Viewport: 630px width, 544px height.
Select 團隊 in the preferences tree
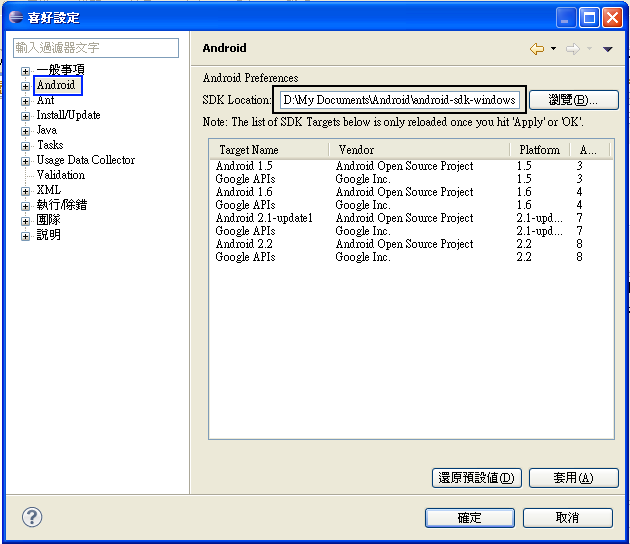48,220
